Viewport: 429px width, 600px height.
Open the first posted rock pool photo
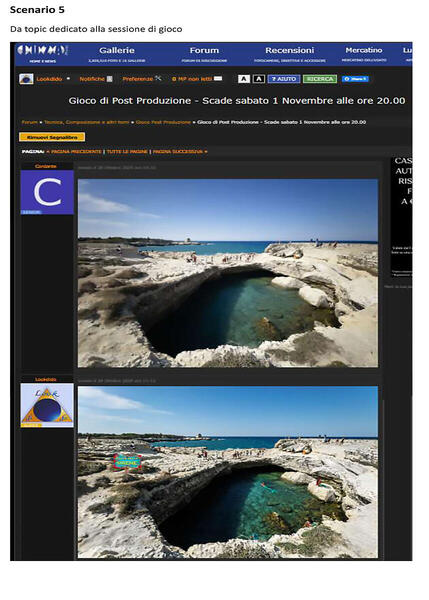[228, 273]
